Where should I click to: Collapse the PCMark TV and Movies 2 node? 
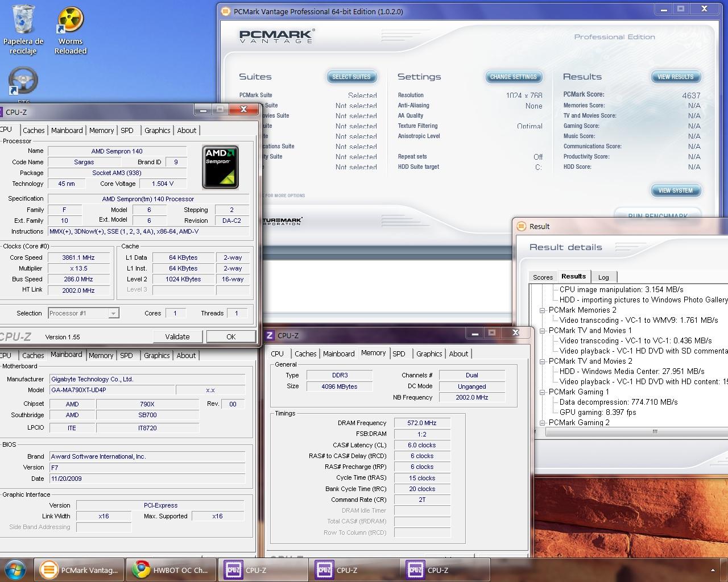coord(542,361)
